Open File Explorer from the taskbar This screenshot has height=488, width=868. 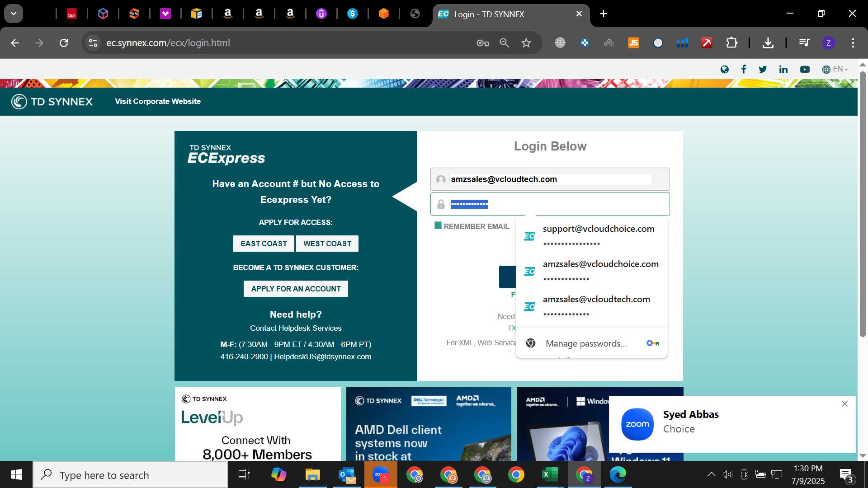tap(312, 474)
